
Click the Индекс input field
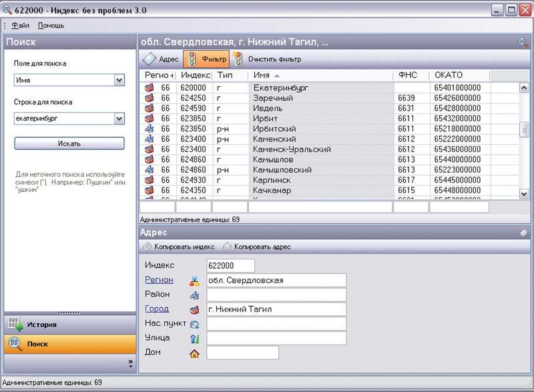point(230,266)
